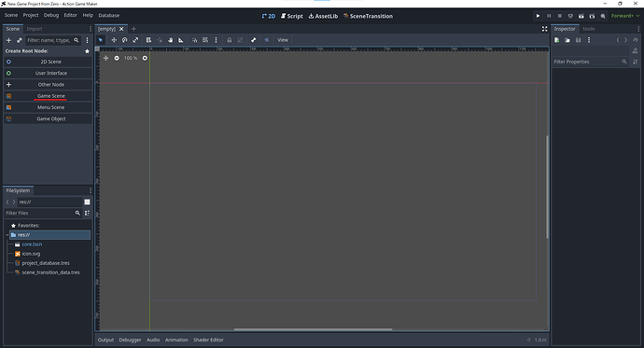
Task: Switch to the Node dock tab
Action: [589, 29]
